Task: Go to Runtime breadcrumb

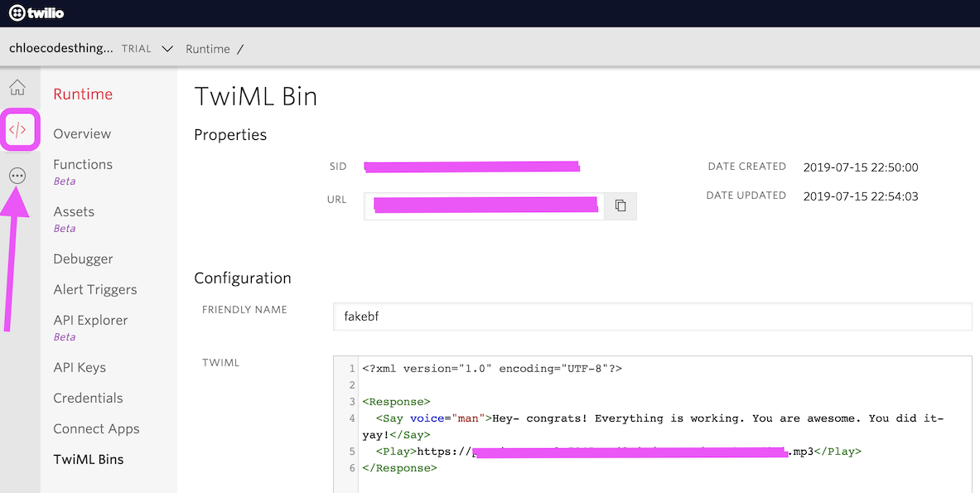Action: (x=207, y=49)
